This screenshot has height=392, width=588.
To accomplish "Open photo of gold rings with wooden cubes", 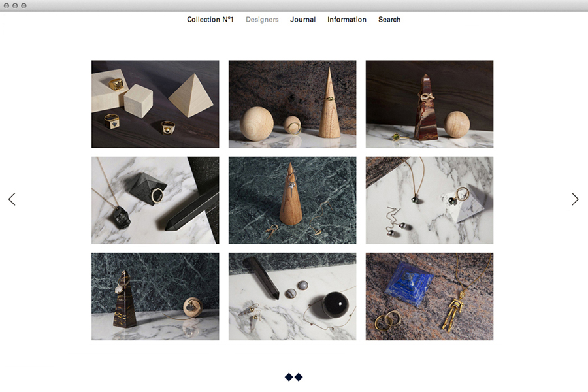I will tap(155, 104).
